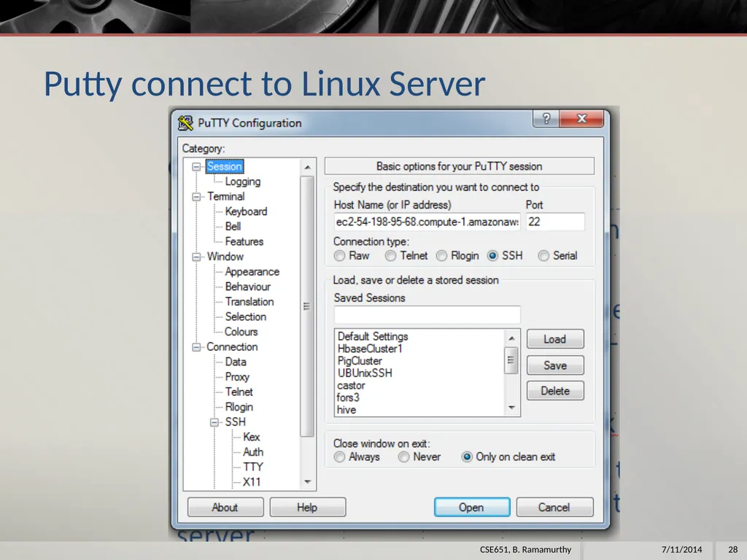The height and width of the screenshot is (560, 747).
Task: Open the Session category
Action: click(225, 166)
